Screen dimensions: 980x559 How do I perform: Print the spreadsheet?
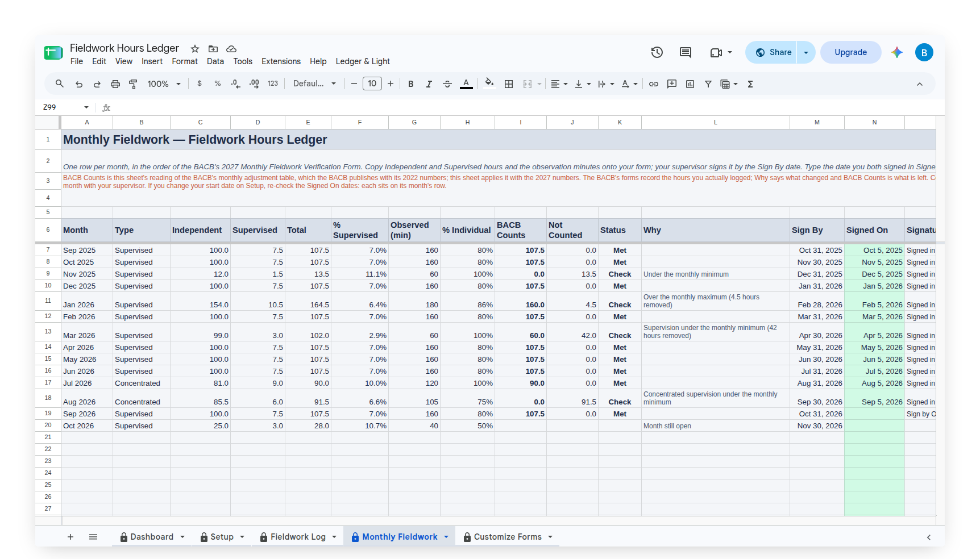115,84
